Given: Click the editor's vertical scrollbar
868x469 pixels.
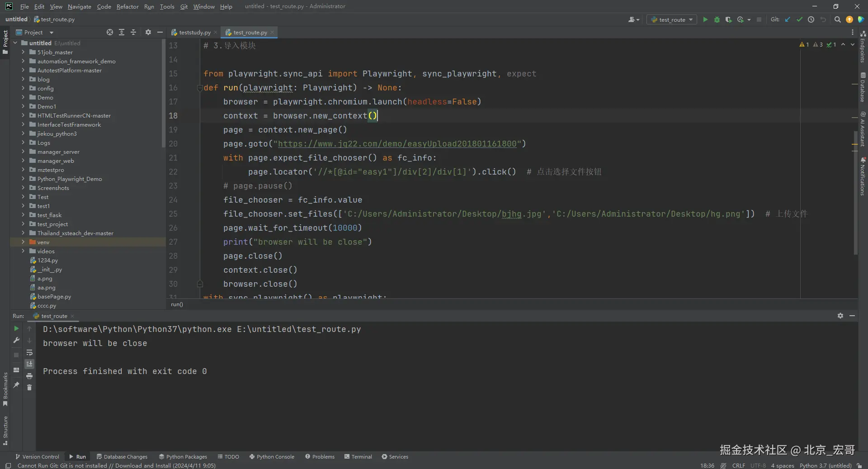Looking at the screenshot, I should pos(855,192).
